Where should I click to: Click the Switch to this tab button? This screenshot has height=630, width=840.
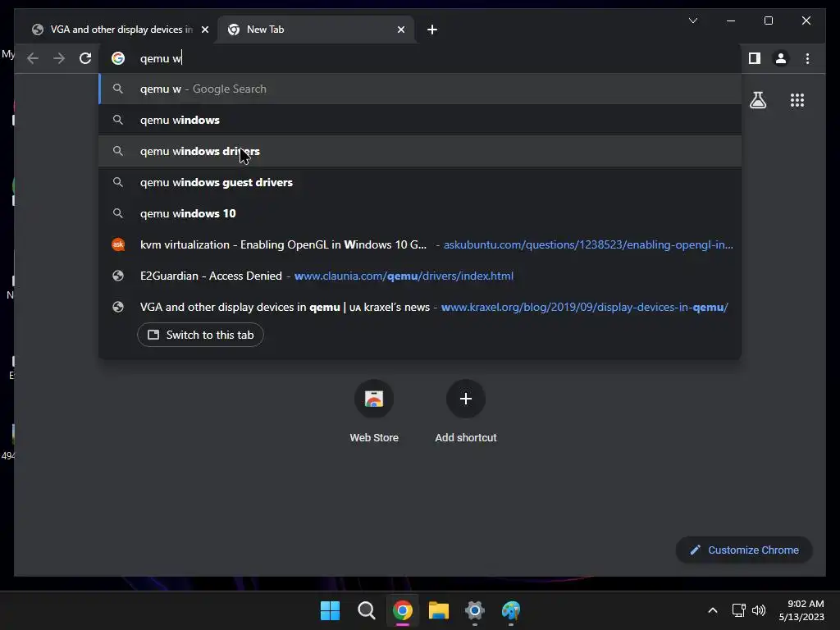coord(200,335)
